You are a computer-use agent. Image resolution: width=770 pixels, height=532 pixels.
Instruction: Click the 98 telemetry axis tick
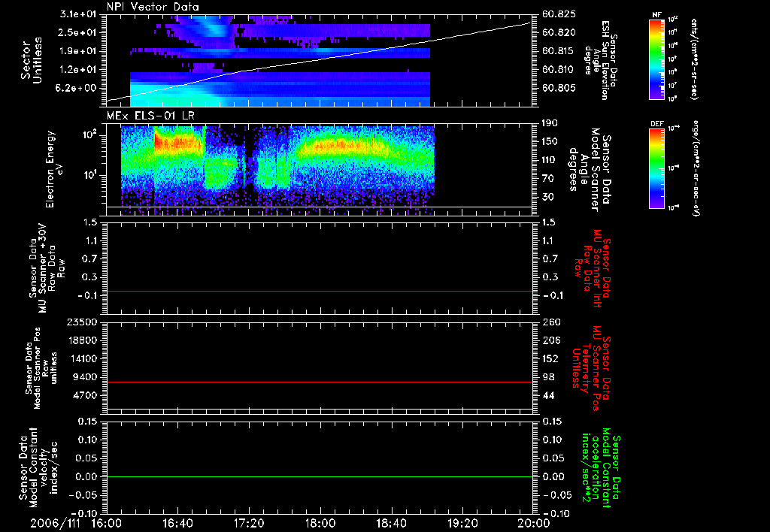click(548, 377)
